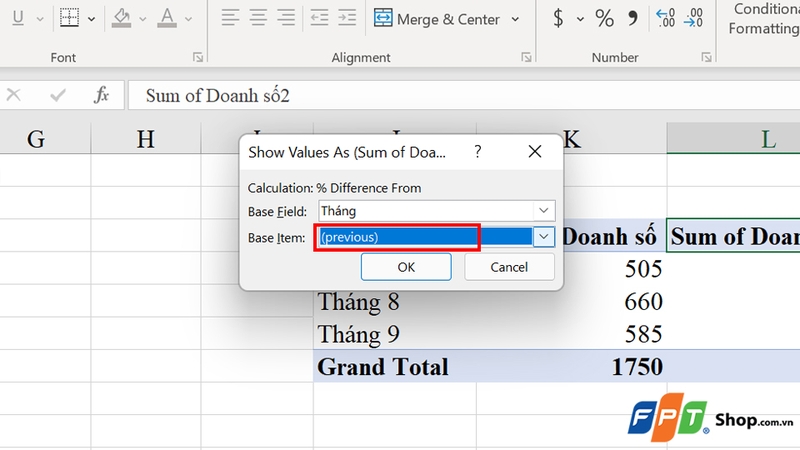The width and height of the screenshot is (800, 450).
Task: Click Cancel in dialog
Action: pyautogui.click(x=509, y=267)
